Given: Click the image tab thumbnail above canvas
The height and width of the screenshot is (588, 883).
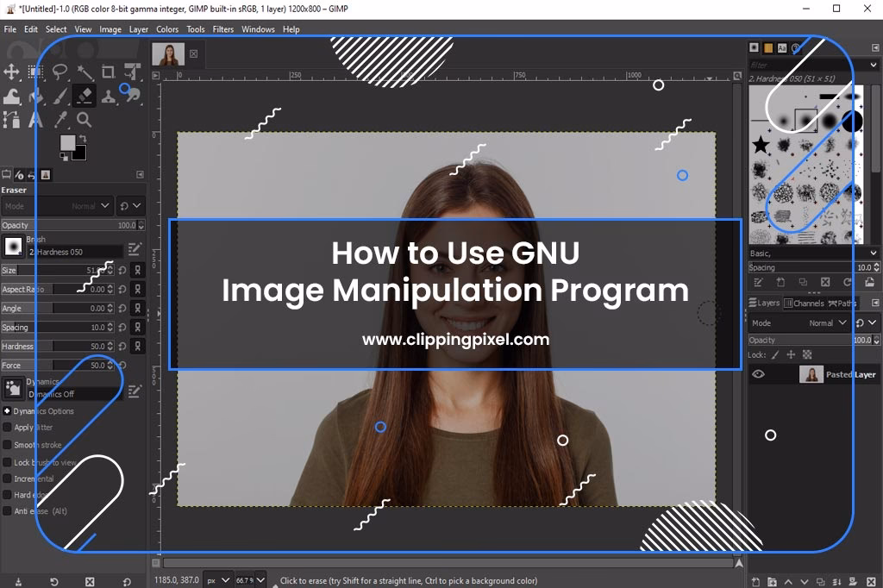Looking at the screenshot, I should coord(168,54).
